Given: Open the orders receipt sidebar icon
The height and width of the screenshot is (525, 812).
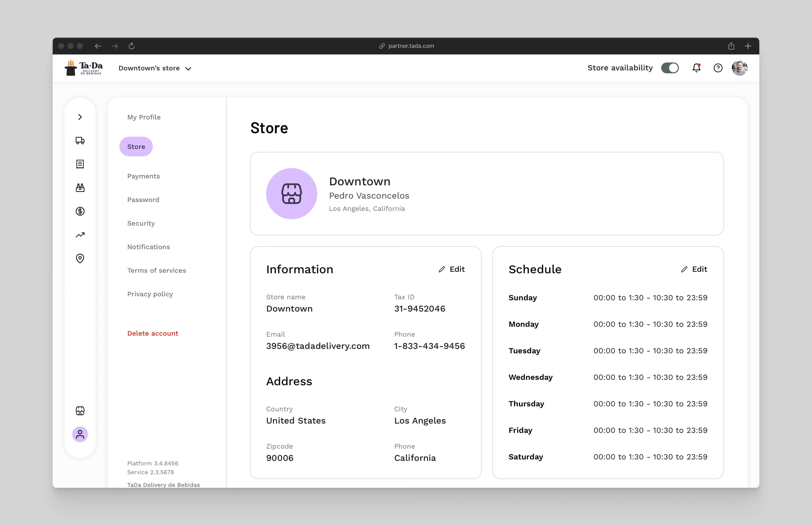Looking at the screenshot, I should (x=80, y=164).
